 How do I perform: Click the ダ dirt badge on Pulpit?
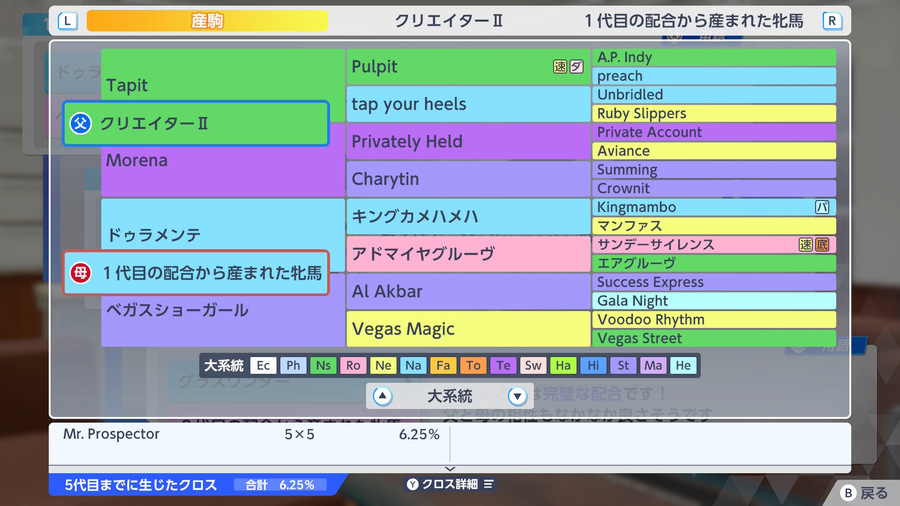click(576, 67)
